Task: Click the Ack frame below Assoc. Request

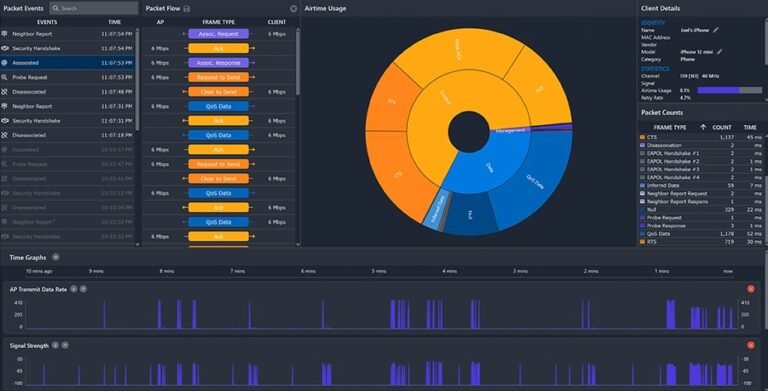Action: click(x=218, y=48)
